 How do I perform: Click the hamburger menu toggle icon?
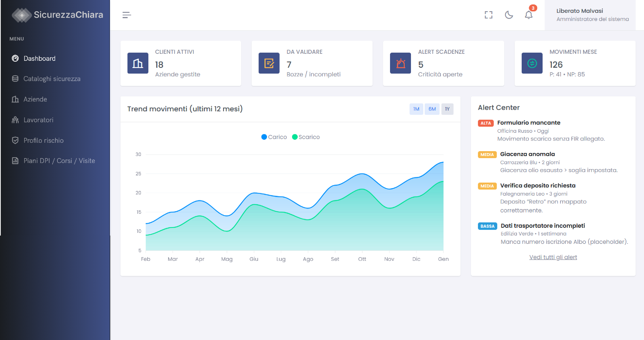click(x=127, y=15)
